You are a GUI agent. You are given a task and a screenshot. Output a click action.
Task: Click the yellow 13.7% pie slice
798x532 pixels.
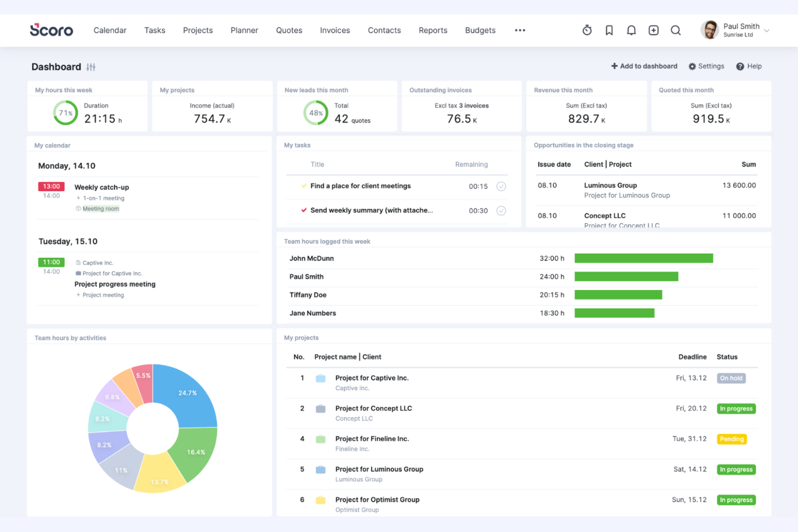point(158,475)
